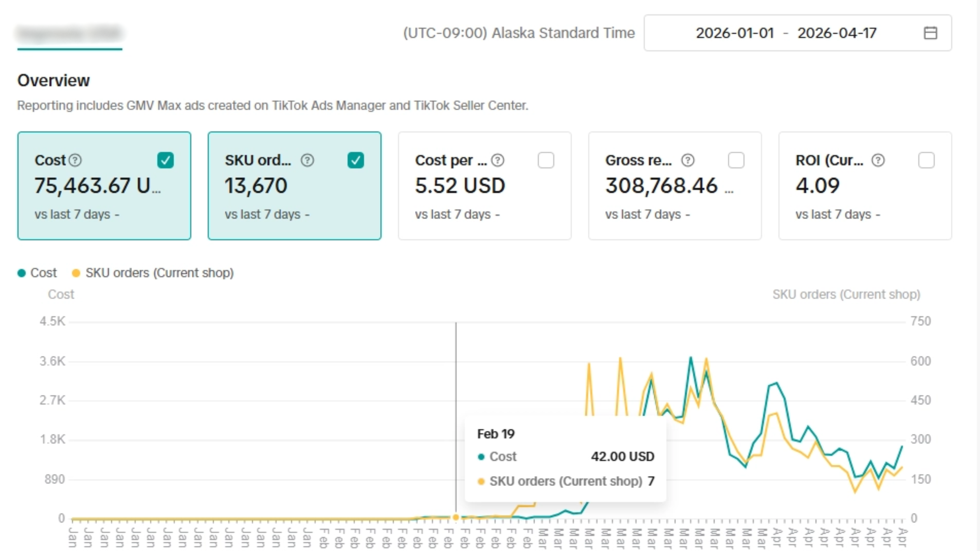
Task: Click the 600 orders axis label
Action: [x=921, y=361]
